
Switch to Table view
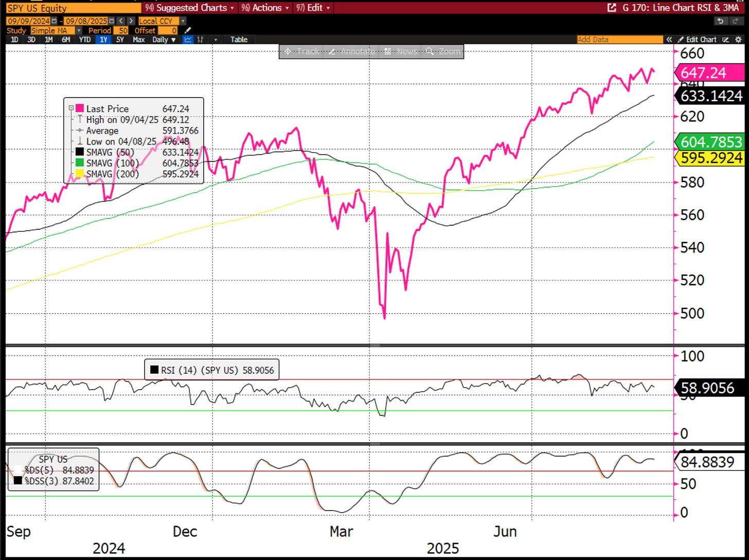pyautogui.click(x=239, y=40)
